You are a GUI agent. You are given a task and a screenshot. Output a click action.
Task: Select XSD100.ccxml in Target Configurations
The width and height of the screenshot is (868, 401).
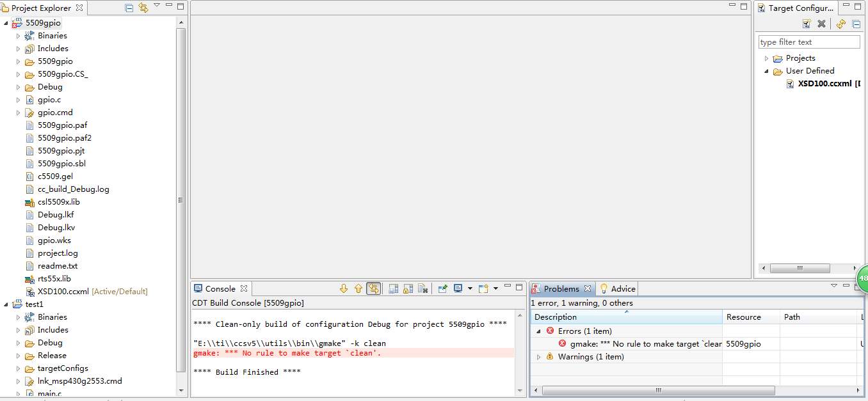[826, 84]
